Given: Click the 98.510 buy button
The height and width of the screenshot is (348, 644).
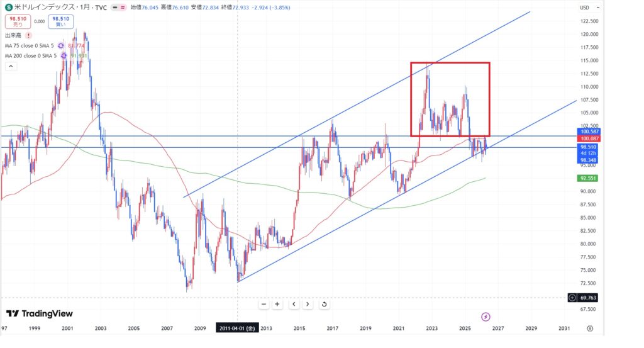Looking at the screenshot, I should (60, 22).
